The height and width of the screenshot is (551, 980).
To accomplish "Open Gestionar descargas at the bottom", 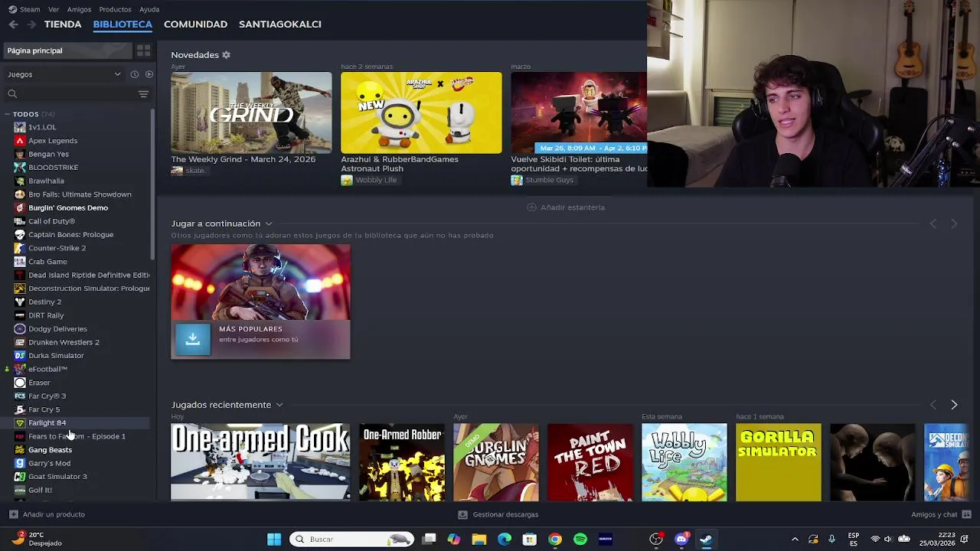I will click(x=498, y=514).
